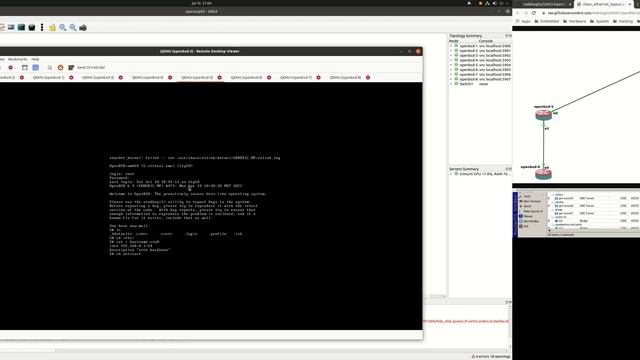Switch to the QEMU (openbsd-4) tab
The image size is (640, 360).
pyautogui.click(x=147, y=78)
